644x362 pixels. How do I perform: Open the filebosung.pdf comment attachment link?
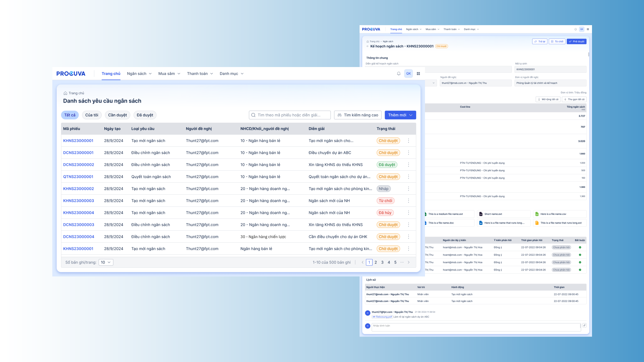(382, 317)
